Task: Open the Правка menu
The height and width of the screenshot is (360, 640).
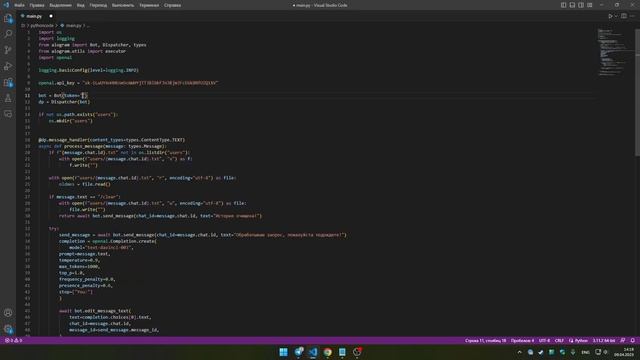Action: tap(37, 5)
